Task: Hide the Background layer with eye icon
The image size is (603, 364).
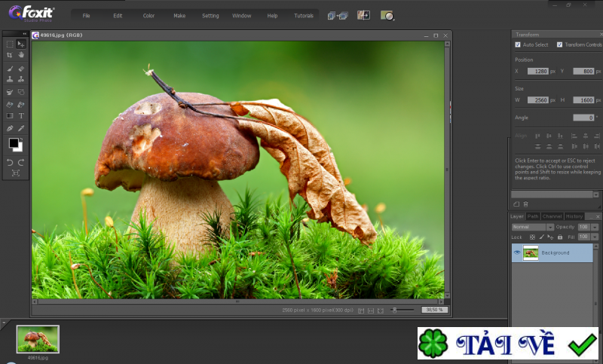Action: pos(517,252)
